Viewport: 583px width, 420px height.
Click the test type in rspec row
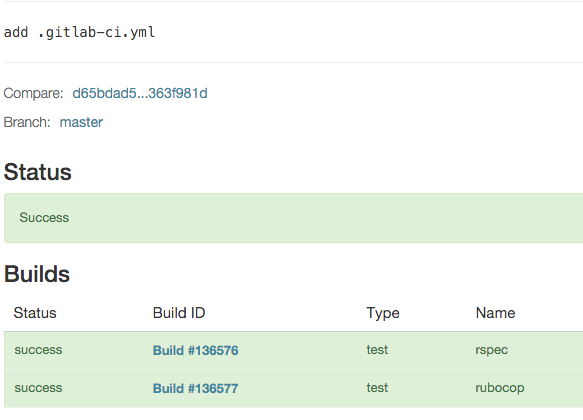(377, 349)
